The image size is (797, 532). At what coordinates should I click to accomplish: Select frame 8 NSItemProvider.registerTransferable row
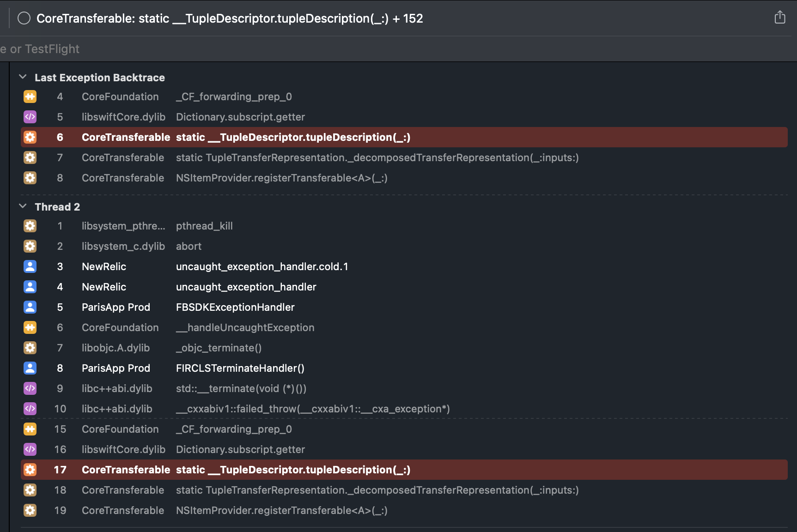coord(281,178)
